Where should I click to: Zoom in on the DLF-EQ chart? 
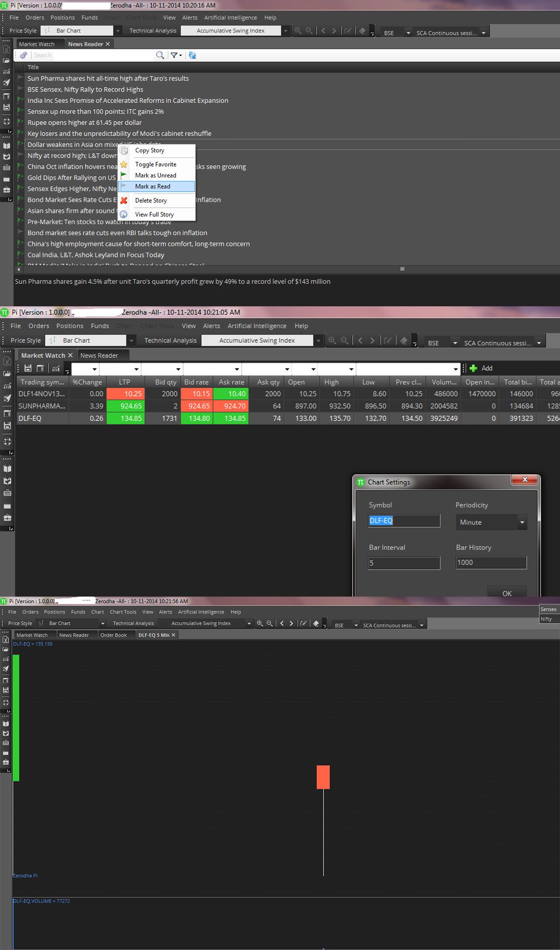click(260, 623)
